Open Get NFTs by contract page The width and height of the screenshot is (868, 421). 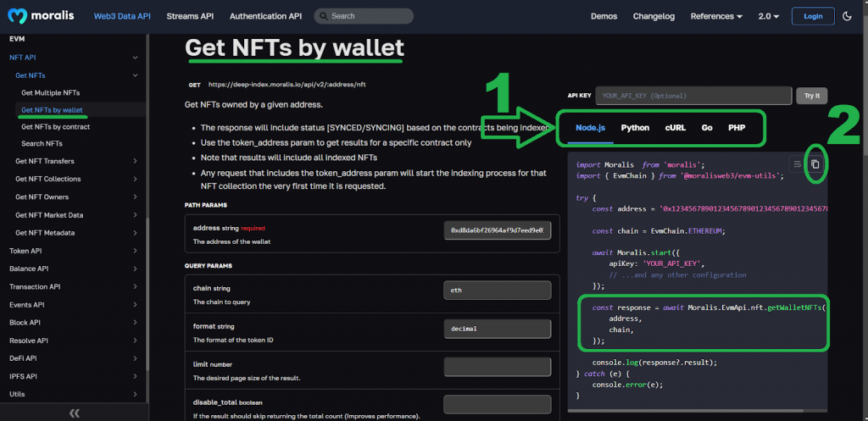(55, 127)
